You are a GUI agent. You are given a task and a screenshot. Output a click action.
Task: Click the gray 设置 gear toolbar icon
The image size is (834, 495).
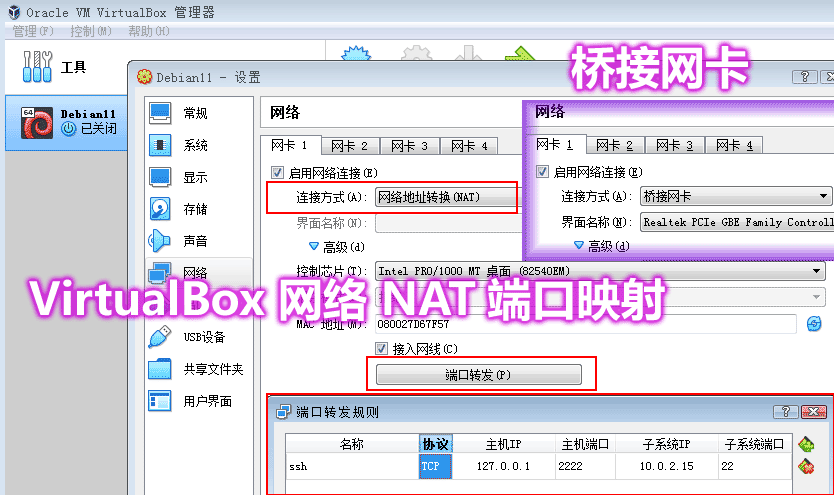416,53
